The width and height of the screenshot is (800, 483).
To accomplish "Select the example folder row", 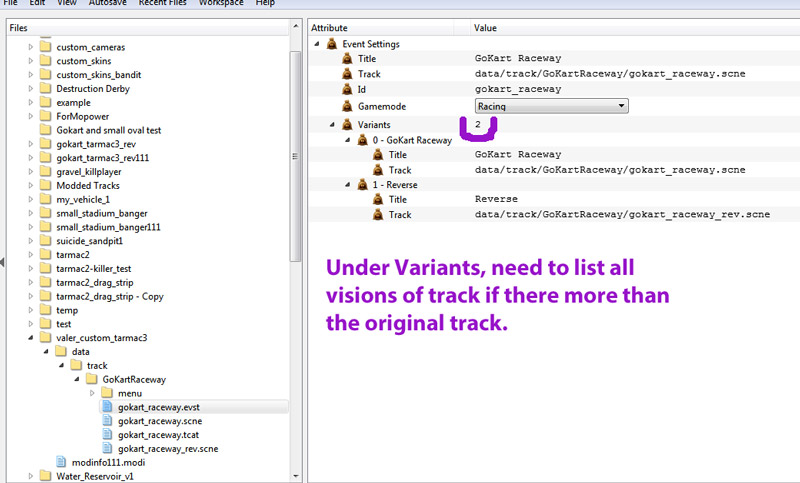I will coord(73,103).
